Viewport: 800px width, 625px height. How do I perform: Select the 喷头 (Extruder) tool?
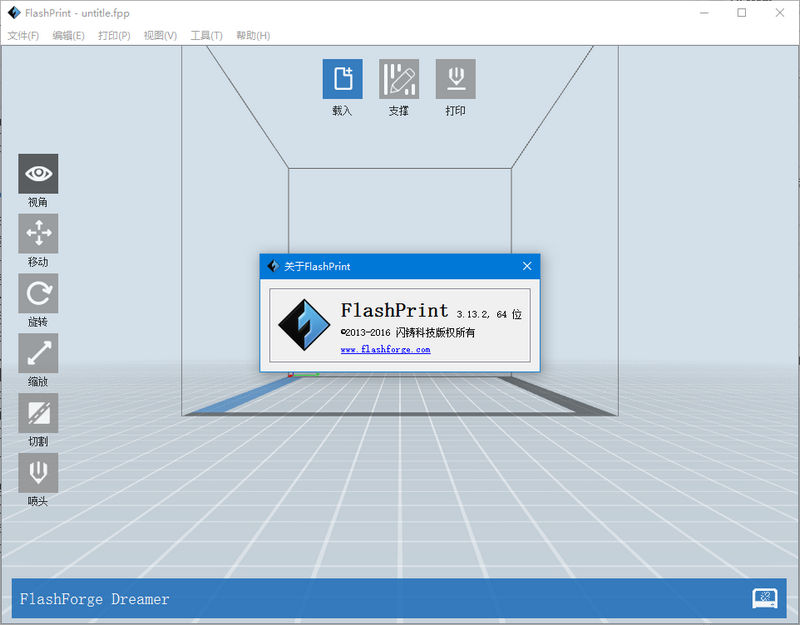click(38, 472)
